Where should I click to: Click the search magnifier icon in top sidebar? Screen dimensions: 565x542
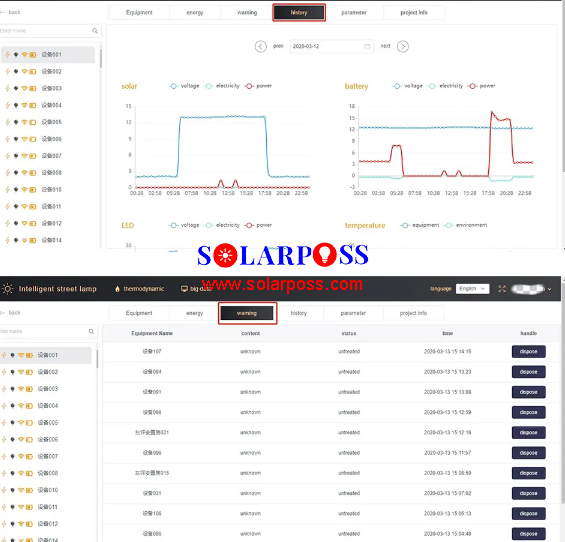pyautogui.click(x=95, y=31)
